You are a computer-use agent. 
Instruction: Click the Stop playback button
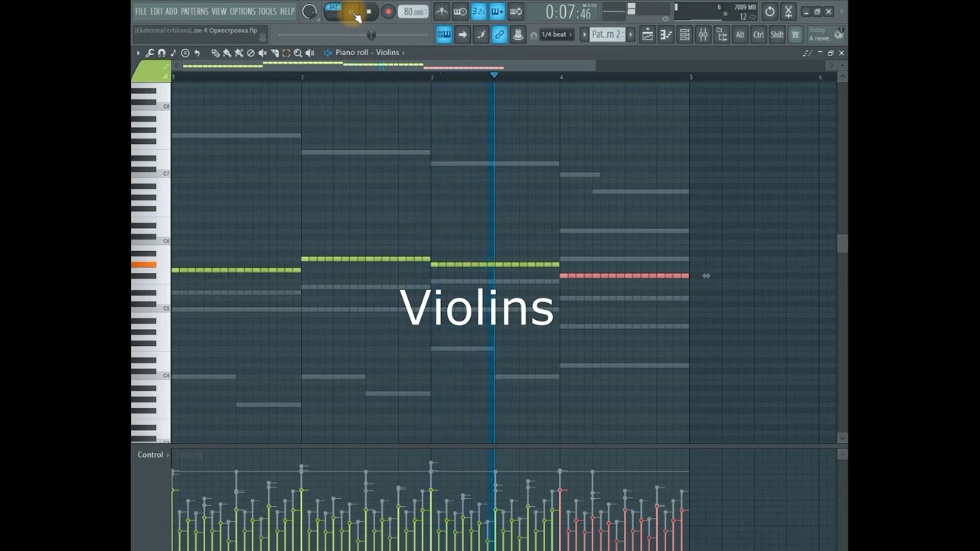point(369,11)
